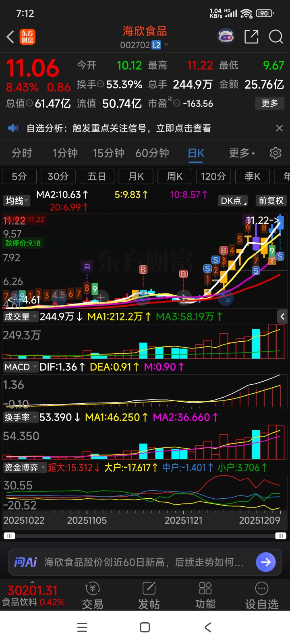
Task: Open 发帖 post icon
Action: click(149, 596)
